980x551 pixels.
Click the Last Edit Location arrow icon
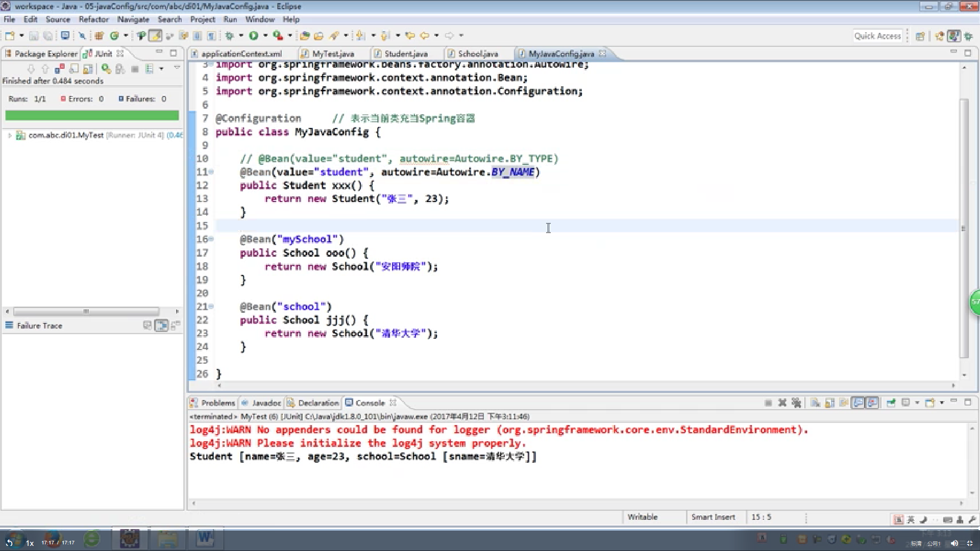410,36
